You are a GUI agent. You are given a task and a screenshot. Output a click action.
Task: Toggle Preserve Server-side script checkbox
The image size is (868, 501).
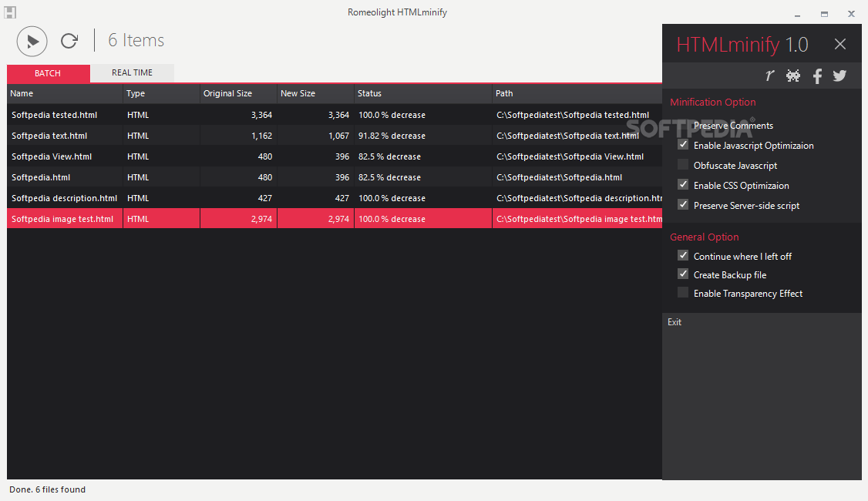pyautogui.click(x=683, y=205)
